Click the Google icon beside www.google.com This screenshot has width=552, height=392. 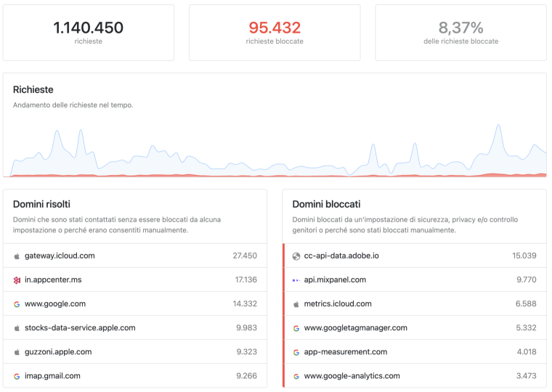coord(17,304)
